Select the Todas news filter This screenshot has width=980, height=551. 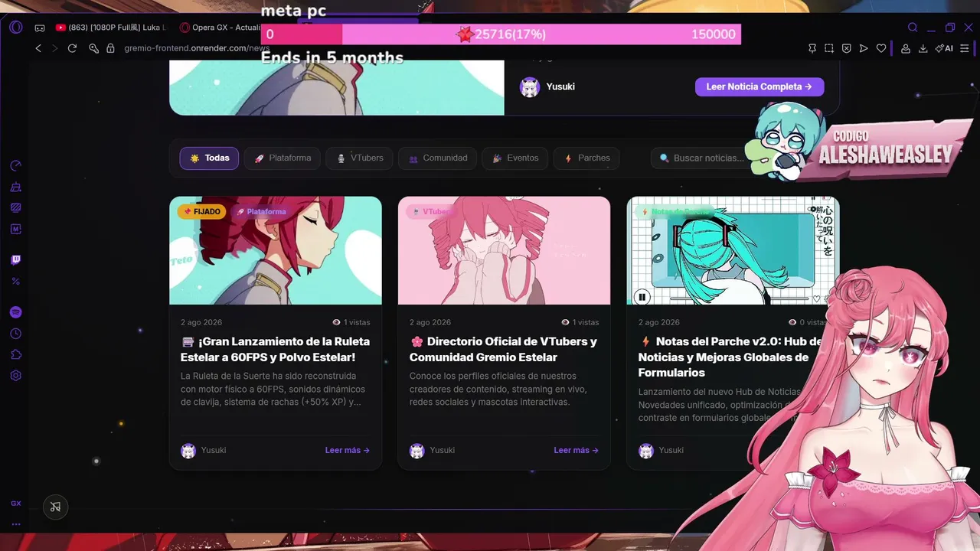209,158
